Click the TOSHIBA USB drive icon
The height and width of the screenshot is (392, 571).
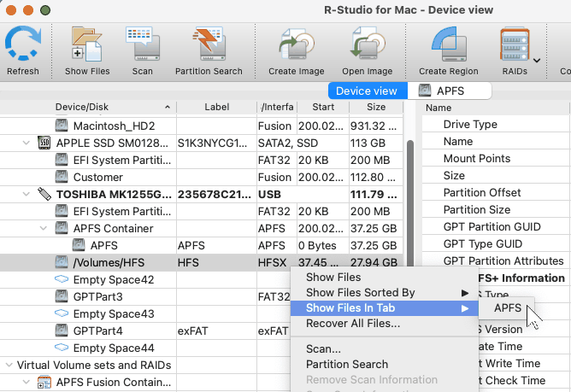click(x=44, y=194)
